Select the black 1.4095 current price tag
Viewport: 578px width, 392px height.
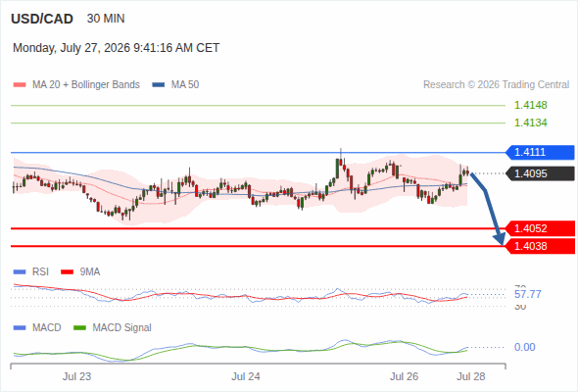(x=540, y=173)
